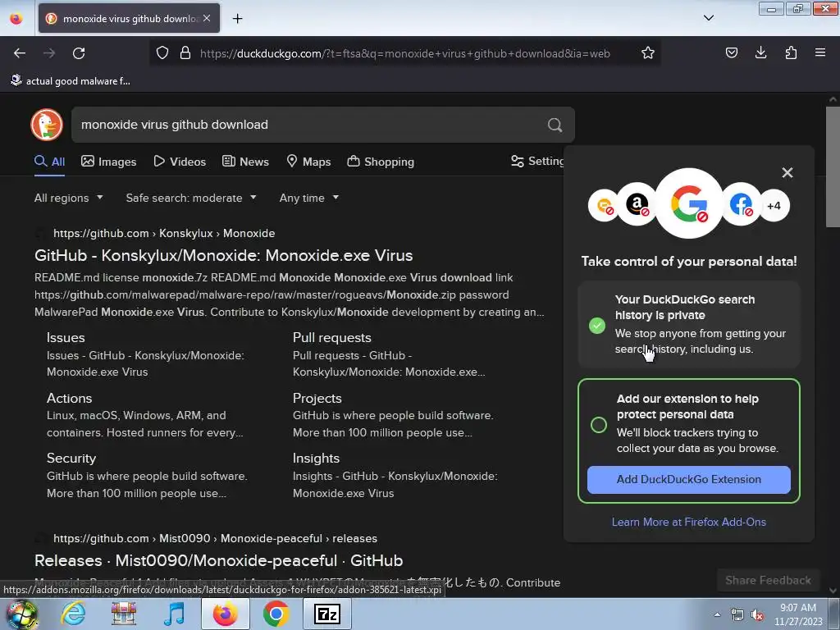Open the Windows Start menu
840x630 pixels.
[x=21, y=614]
